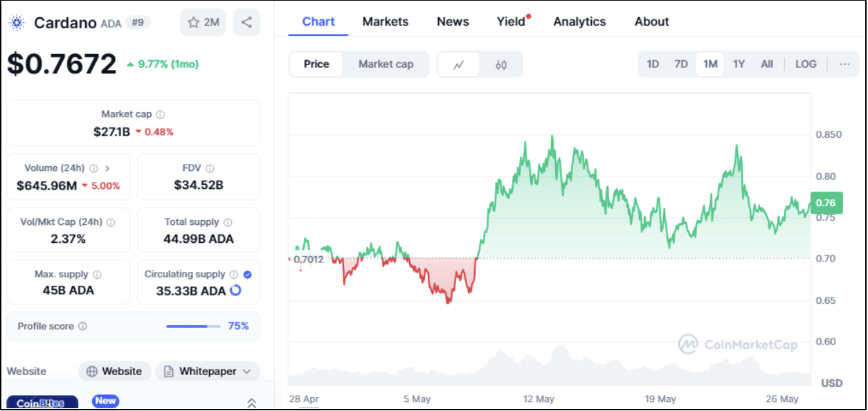Toggle chart to Price view
Viewport: 868px width, 411px height.
(316, 64)
